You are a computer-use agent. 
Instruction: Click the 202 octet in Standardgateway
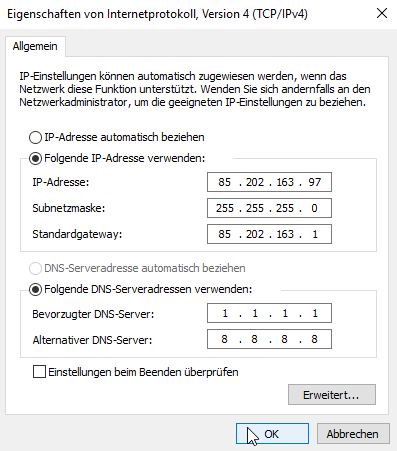[x=255, y=234]
